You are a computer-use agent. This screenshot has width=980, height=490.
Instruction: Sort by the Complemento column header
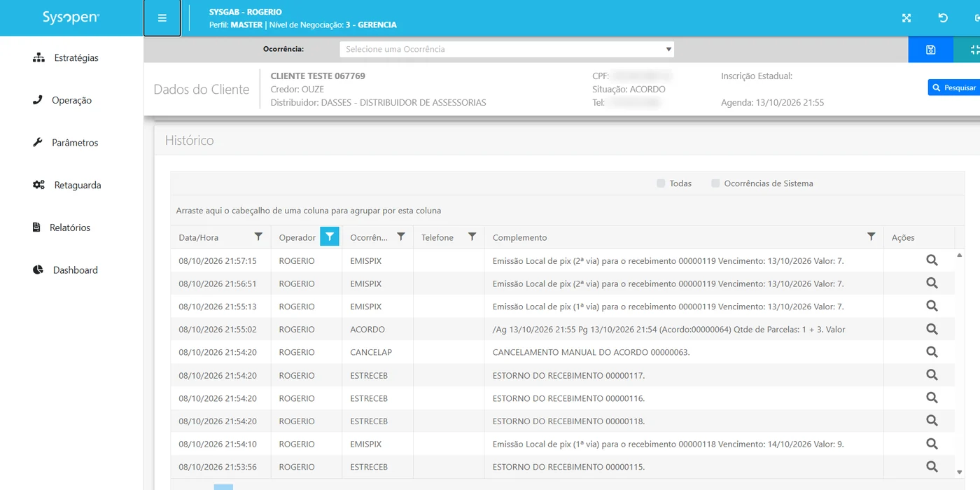519,238
